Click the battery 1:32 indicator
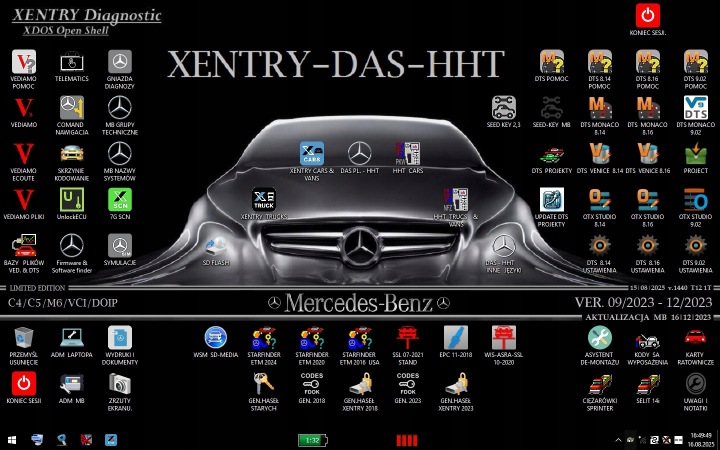This screenshot has height=450, width=720. 313,440
